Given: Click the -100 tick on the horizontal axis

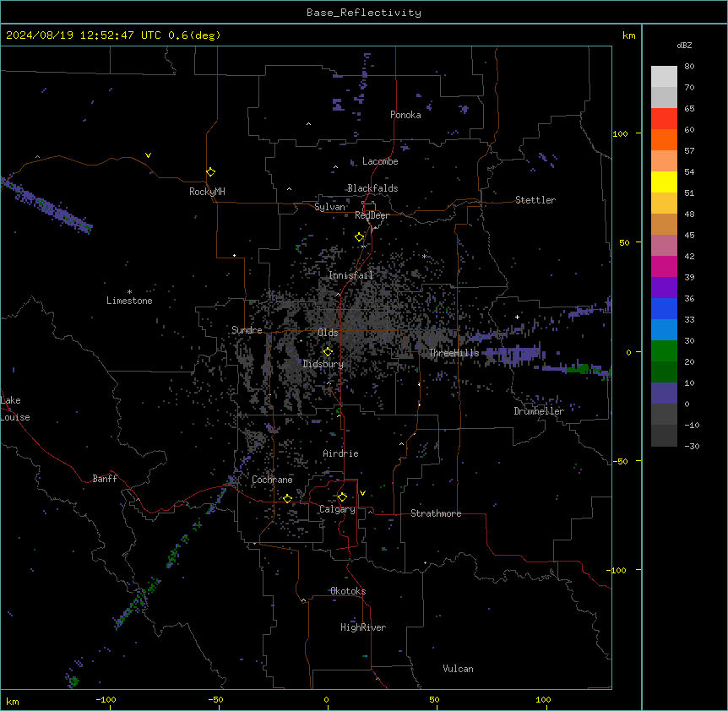Looking at the screenshot, I should [x=106, y=699].
